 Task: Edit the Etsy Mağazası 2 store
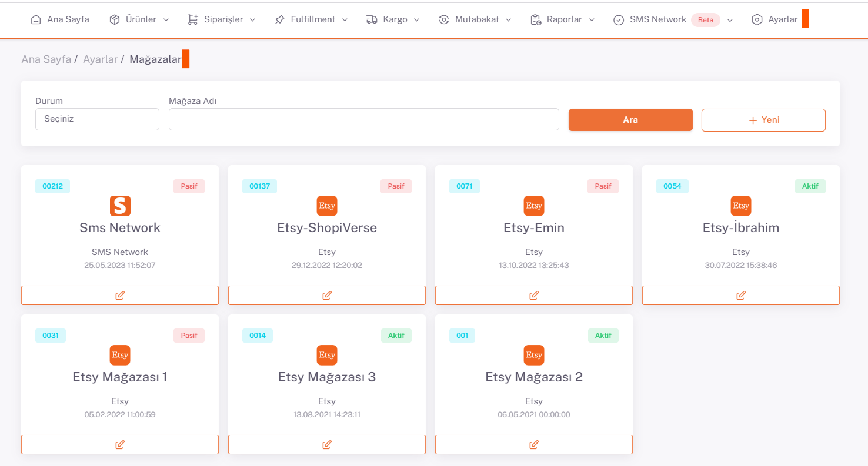[x=534, y=444]
